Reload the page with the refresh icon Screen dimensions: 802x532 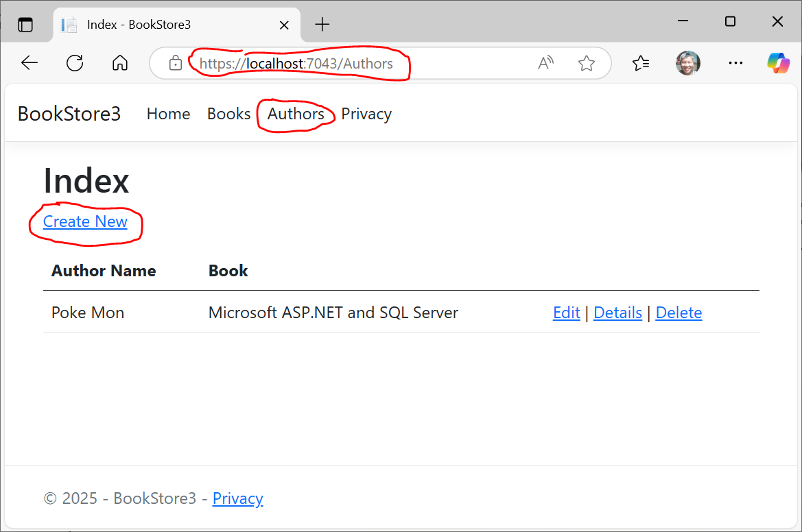pyautogui.click(x=75, y=63)
